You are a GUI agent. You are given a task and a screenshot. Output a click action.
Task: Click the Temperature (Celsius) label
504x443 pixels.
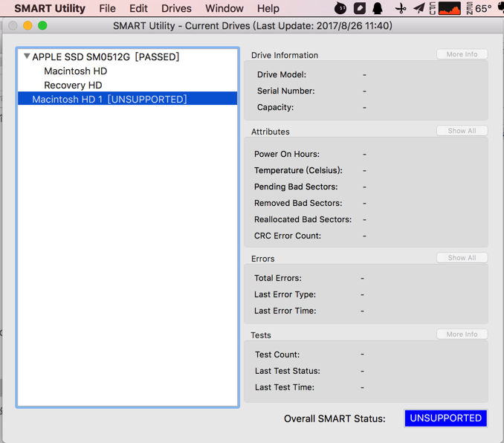(298, 170)
